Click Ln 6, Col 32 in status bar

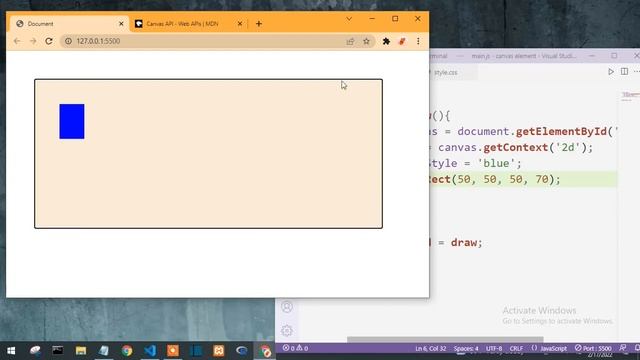pos(430,349)
